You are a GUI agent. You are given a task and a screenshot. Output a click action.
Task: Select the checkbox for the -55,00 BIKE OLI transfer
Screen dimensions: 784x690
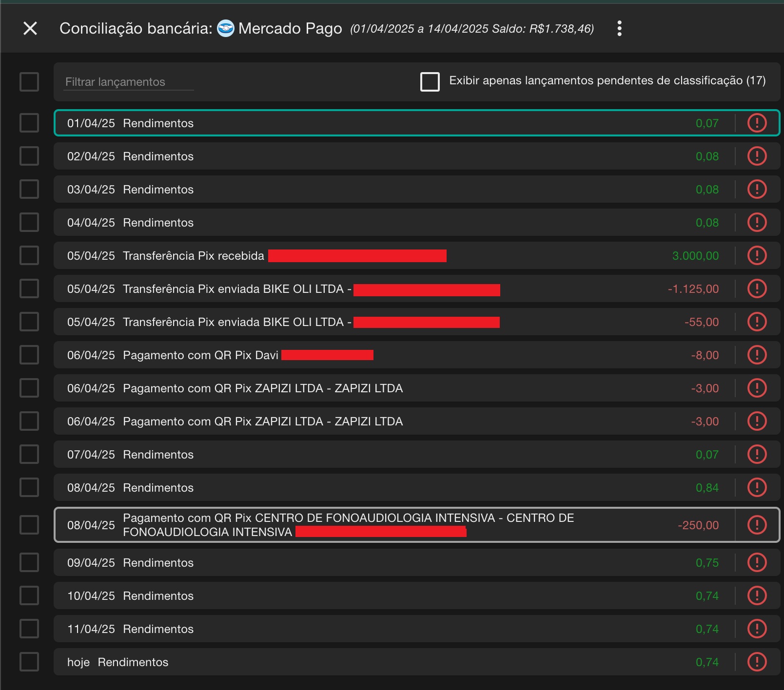point(29,322)
